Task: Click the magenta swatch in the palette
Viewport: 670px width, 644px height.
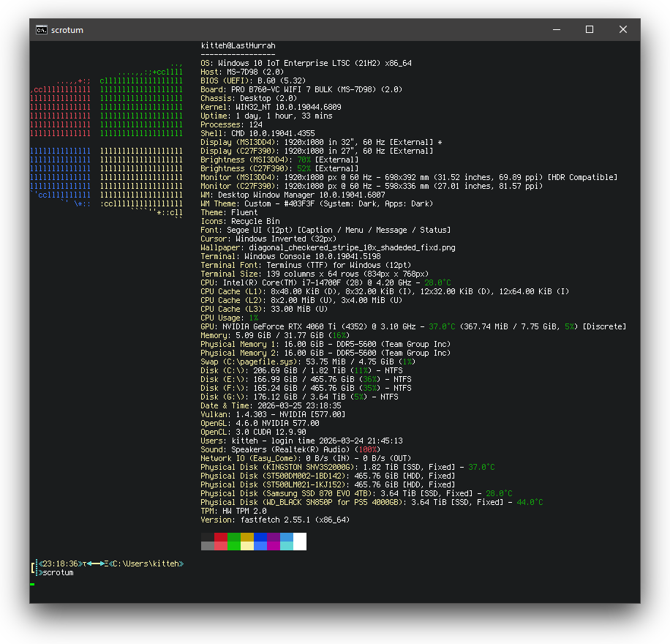Action: [x=274, y=546]
